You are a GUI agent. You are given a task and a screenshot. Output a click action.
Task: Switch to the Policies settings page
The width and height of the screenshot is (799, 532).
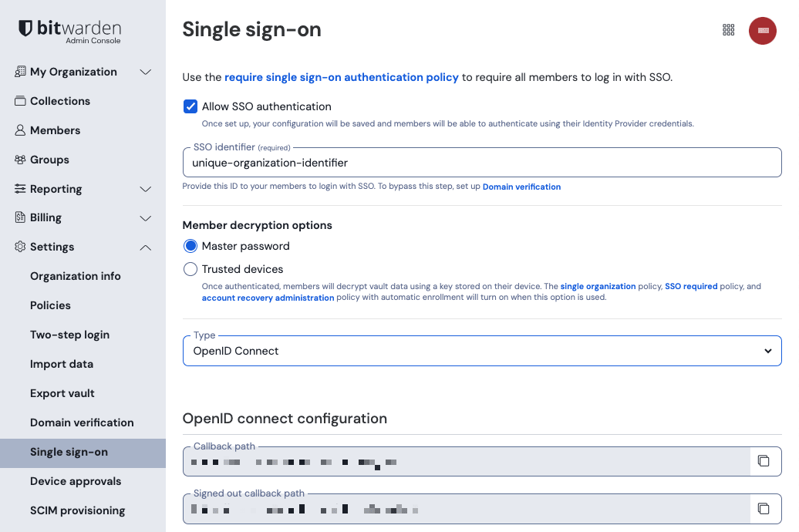click(50, 305)
